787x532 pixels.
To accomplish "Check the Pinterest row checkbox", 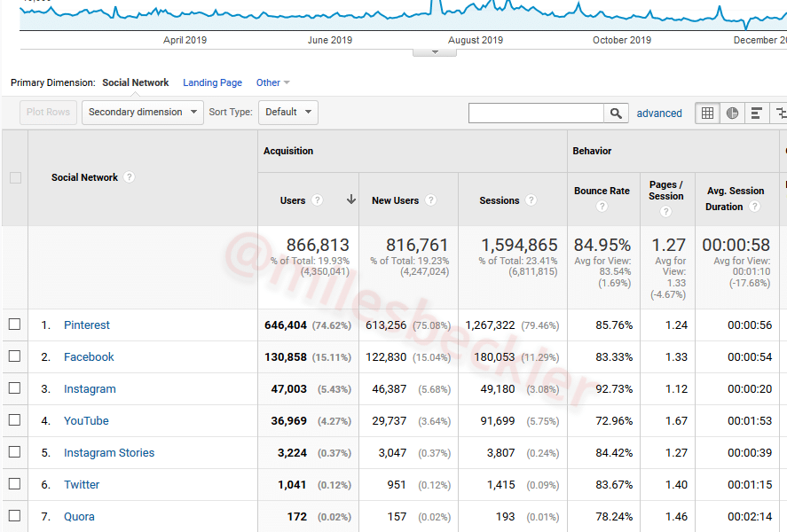I will click(14, 324).
